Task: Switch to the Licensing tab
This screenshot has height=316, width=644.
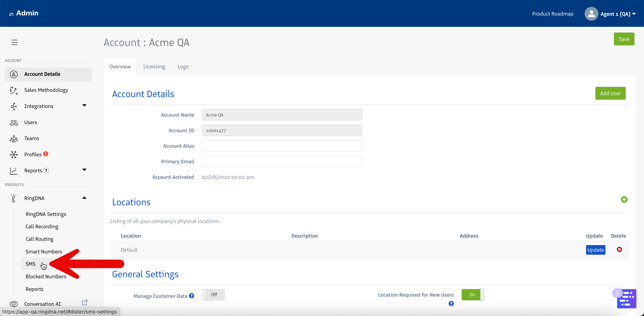Action: coord(154,66)
